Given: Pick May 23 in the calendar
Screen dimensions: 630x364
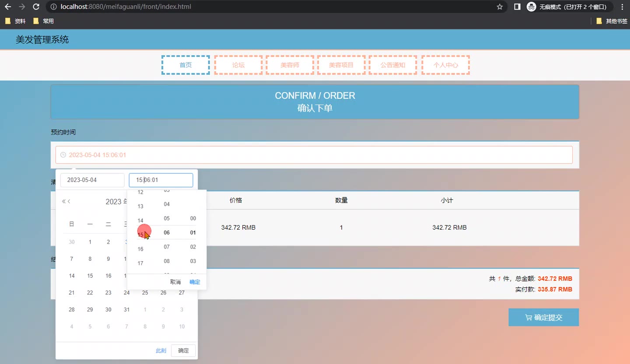Looking at the screenshot, I should point(108,293).
